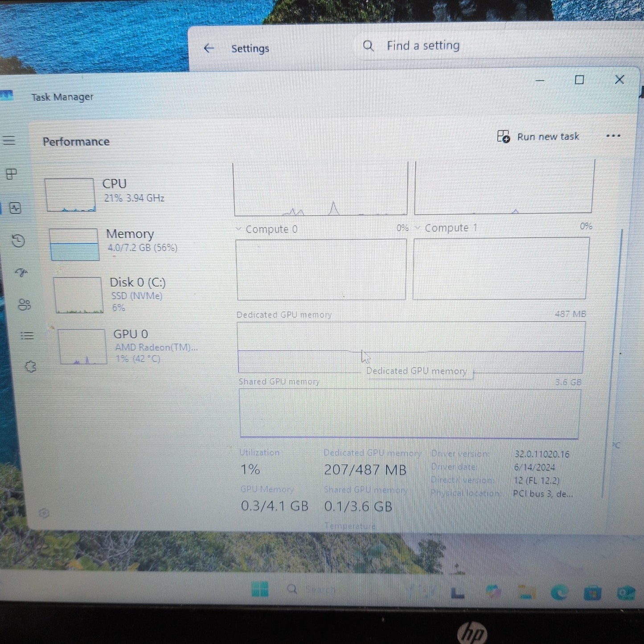Open the more options ellipsis menu
The image size is (644, 644).
(613, 136)
